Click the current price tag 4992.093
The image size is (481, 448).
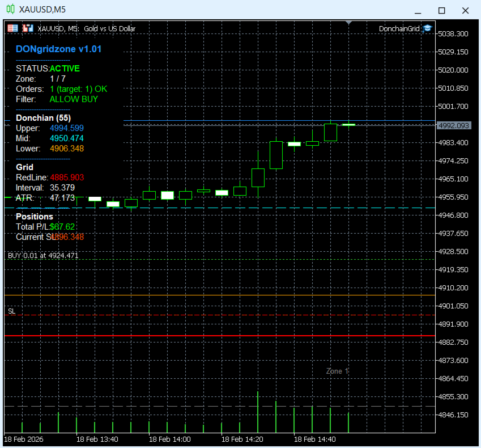(454, 125)
